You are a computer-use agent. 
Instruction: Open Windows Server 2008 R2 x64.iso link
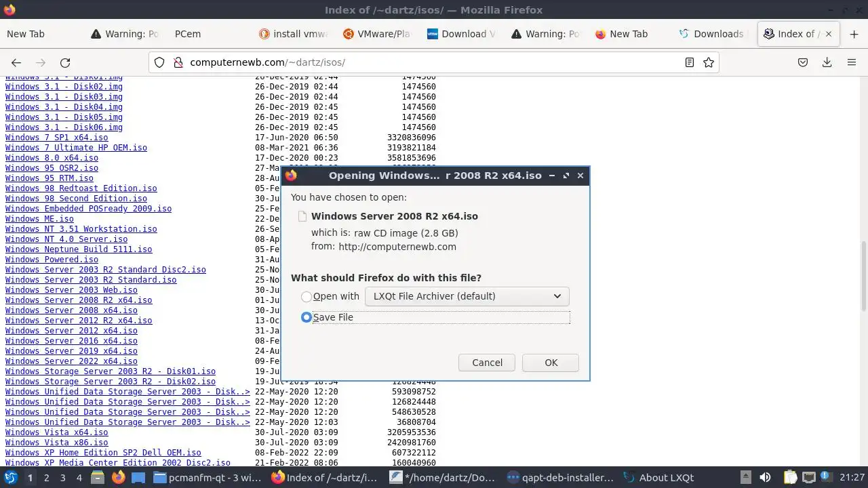79,300
